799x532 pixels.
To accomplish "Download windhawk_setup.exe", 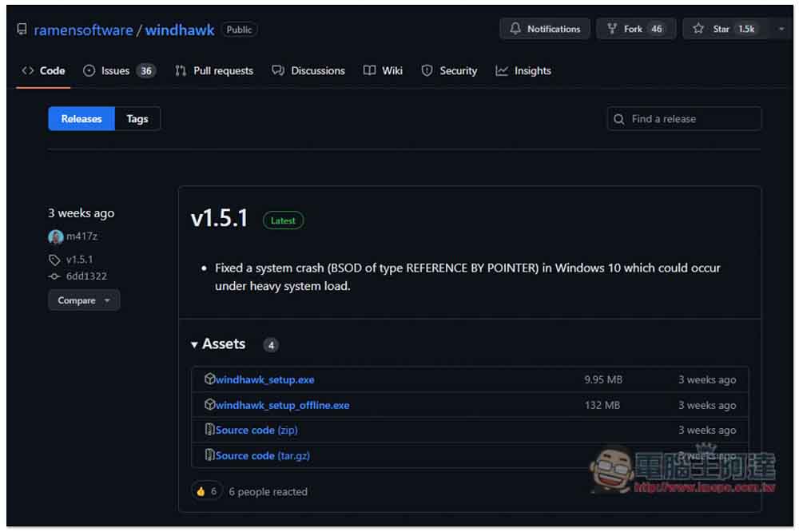I will (x=265, y=379).
